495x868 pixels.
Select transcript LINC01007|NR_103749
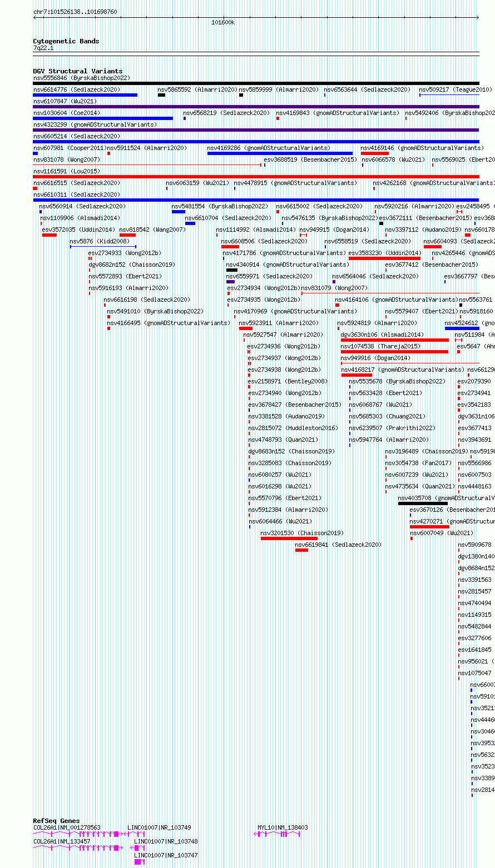(159, 827)
